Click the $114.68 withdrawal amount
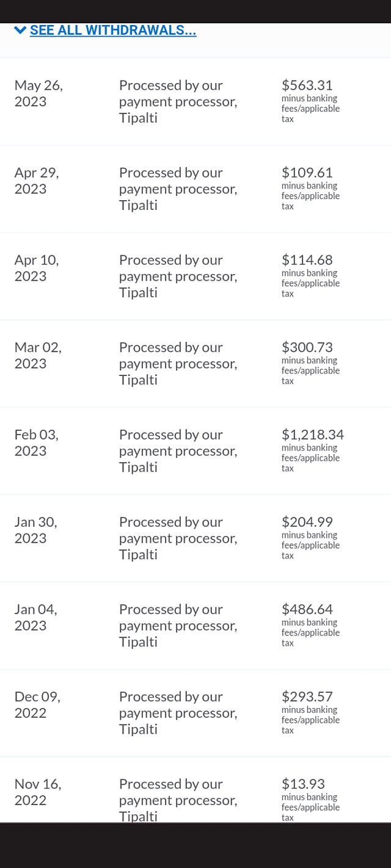391x868 pixels. [x=307, y=260]
